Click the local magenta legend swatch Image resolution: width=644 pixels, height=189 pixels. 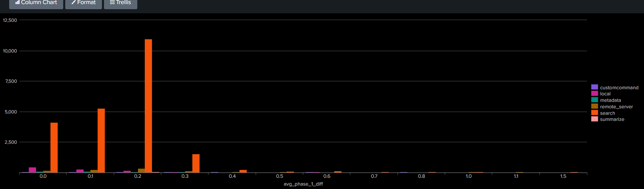click(594, 93)
